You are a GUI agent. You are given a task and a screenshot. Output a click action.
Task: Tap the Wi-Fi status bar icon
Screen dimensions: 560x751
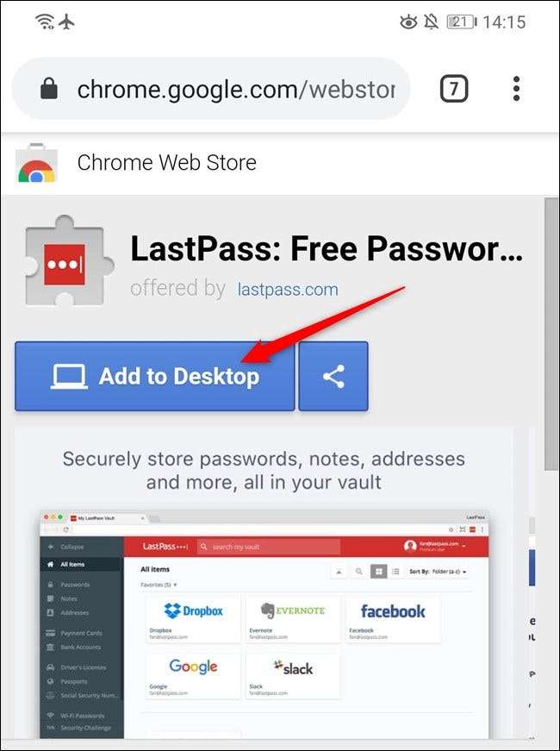(x=45, y=22)
